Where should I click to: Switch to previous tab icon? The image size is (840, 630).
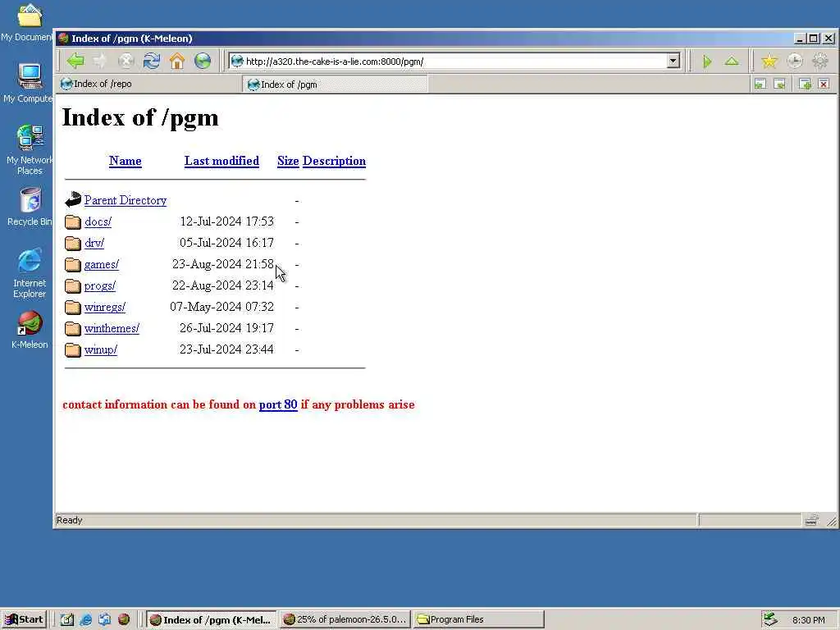(x=760, y=84)
